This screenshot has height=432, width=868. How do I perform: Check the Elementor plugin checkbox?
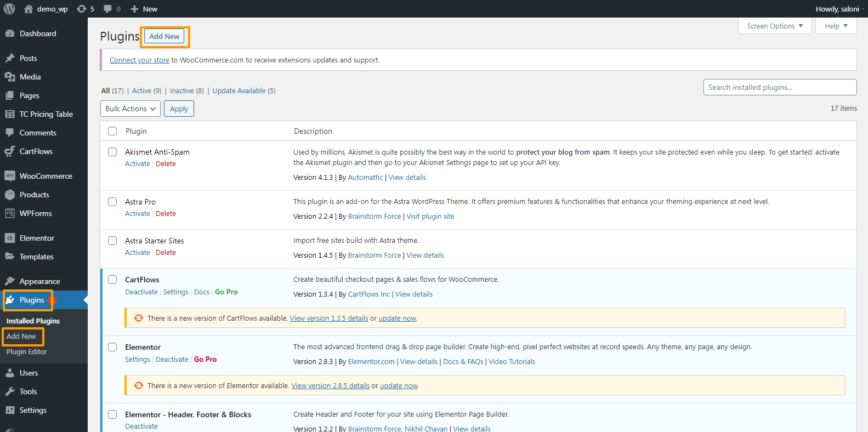(112, 347)
